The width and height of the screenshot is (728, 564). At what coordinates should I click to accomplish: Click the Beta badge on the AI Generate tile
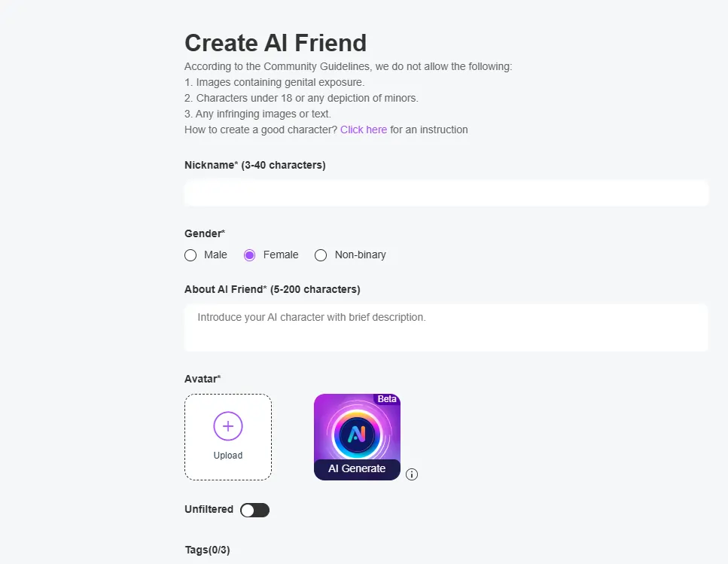pyautogui.click(x=386, y=399)
